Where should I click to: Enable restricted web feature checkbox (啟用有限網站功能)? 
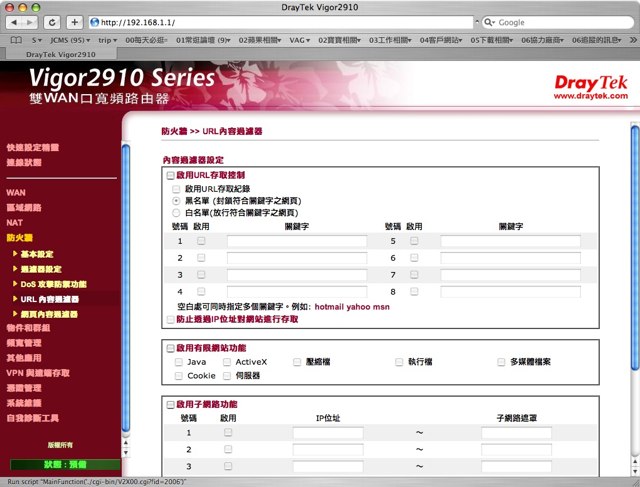170,348
